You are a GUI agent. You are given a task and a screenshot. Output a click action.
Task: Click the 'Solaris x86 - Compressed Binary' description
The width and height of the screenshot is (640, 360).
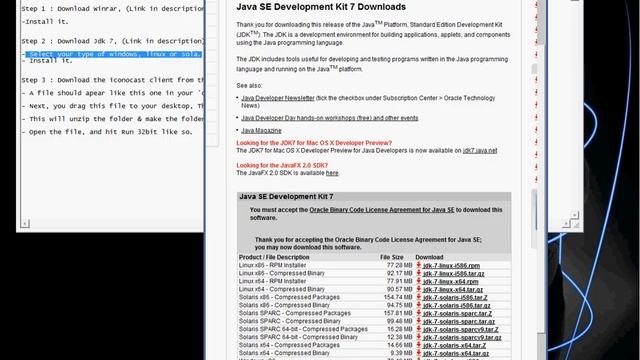pos(284,305)
